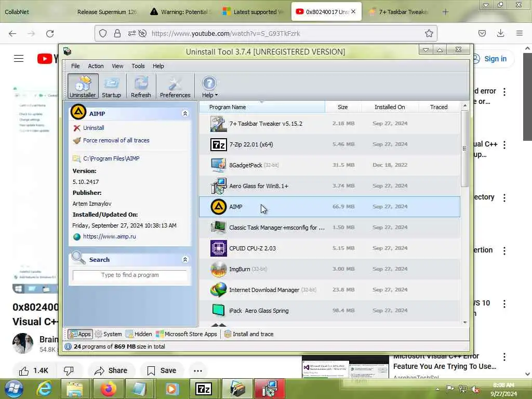Select the iPack Aero Glass Spring icon
532x399 pixels.
point(218,310)
